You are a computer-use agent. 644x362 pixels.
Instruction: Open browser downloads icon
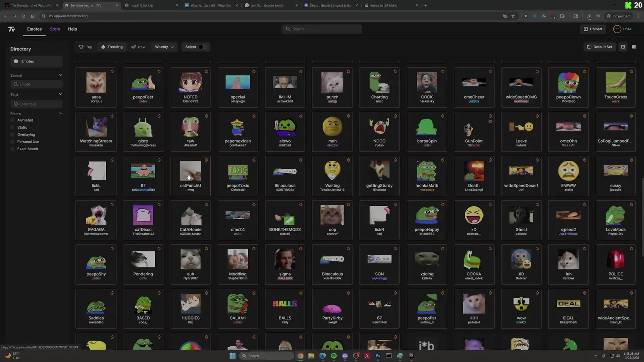click(x=589, y=16)
